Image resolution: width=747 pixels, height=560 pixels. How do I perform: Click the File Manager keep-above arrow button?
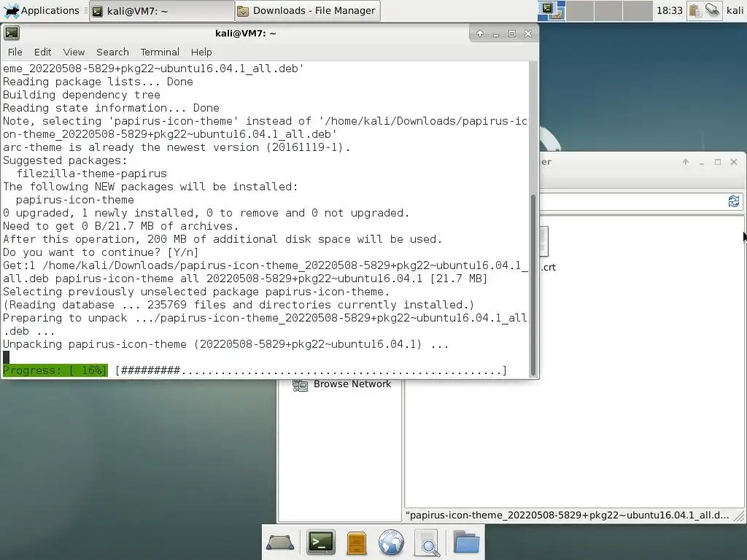click(686, 162)
